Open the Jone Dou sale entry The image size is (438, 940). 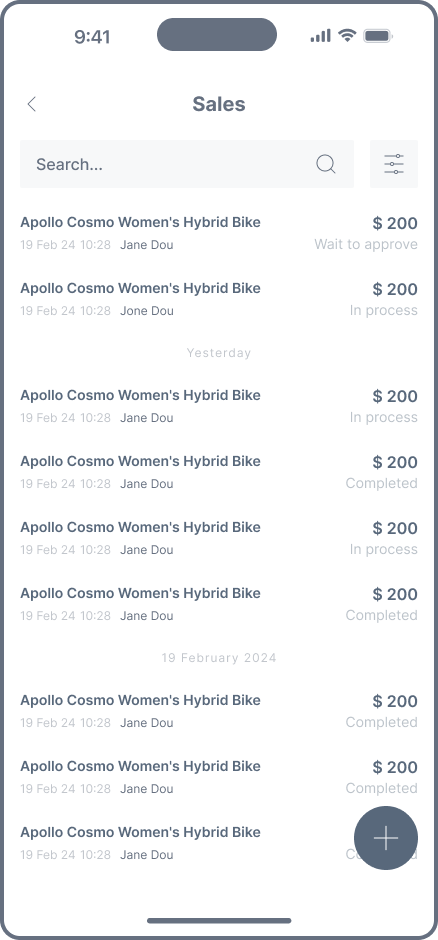pyautogui.click(x=219, y=299)
